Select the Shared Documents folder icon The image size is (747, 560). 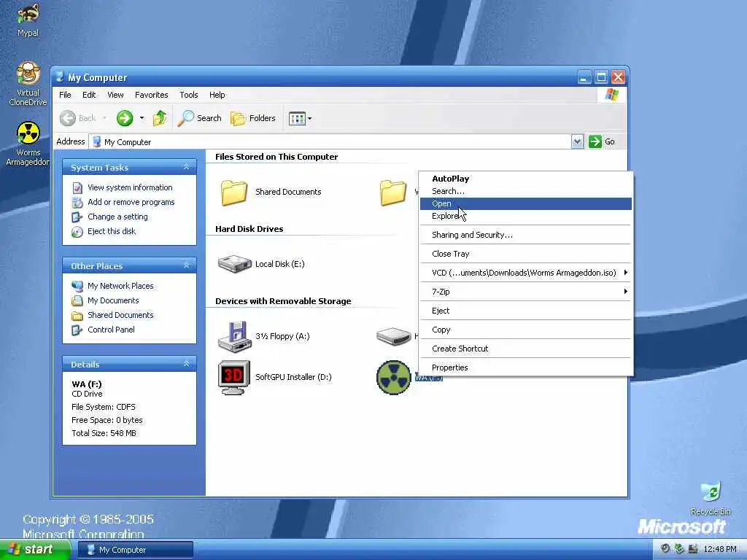click(234, 192)
